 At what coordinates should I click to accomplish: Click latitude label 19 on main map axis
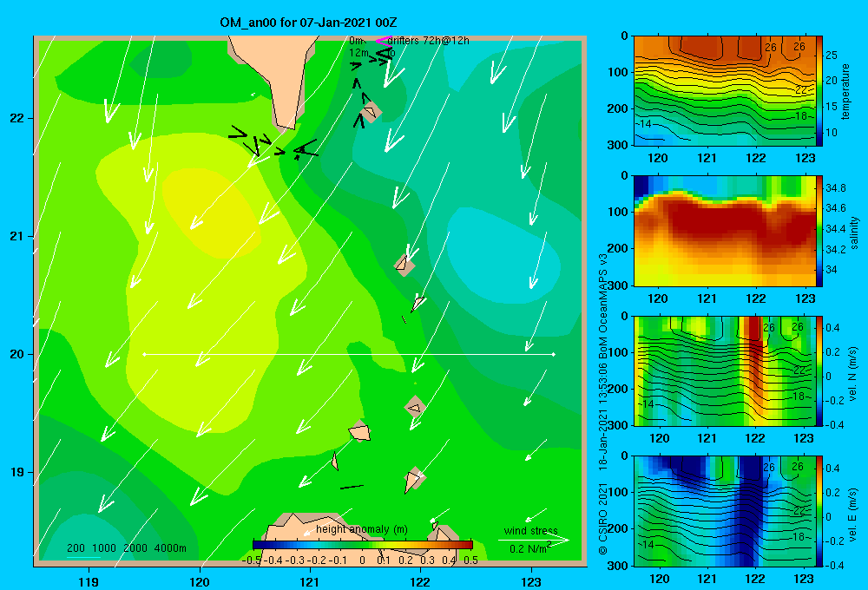(16, 472)
